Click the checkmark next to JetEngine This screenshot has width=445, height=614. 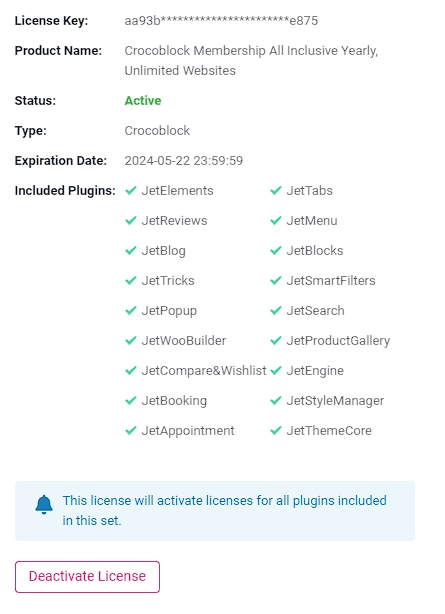point(276,370)
